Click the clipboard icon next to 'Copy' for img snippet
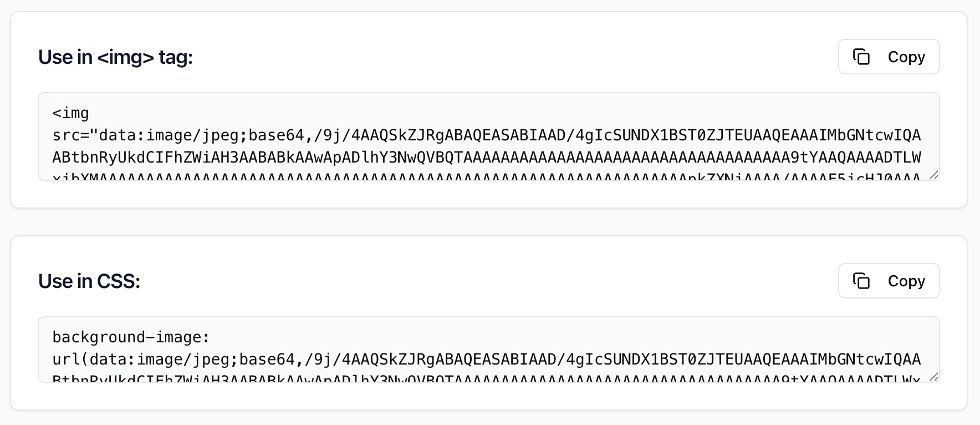 point(862,57)
